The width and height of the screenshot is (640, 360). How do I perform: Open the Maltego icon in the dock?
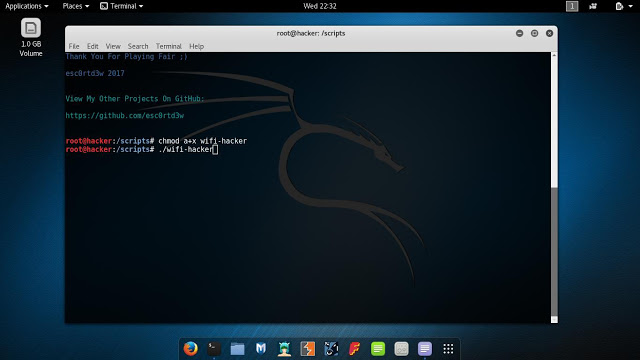tap(331, 349)
